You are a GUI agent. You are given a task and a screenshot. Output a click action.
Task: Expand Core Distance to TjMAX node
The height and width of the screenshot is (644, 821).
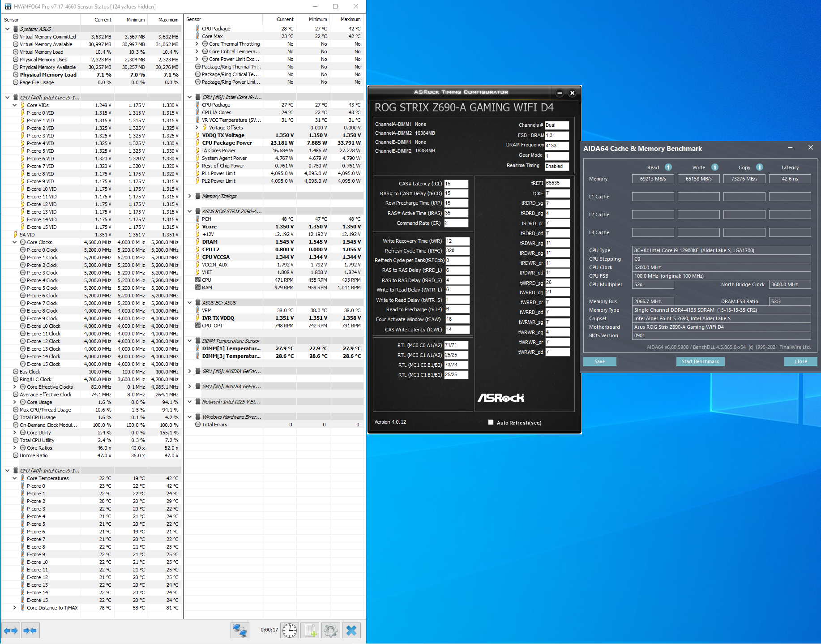coord(14,608)
